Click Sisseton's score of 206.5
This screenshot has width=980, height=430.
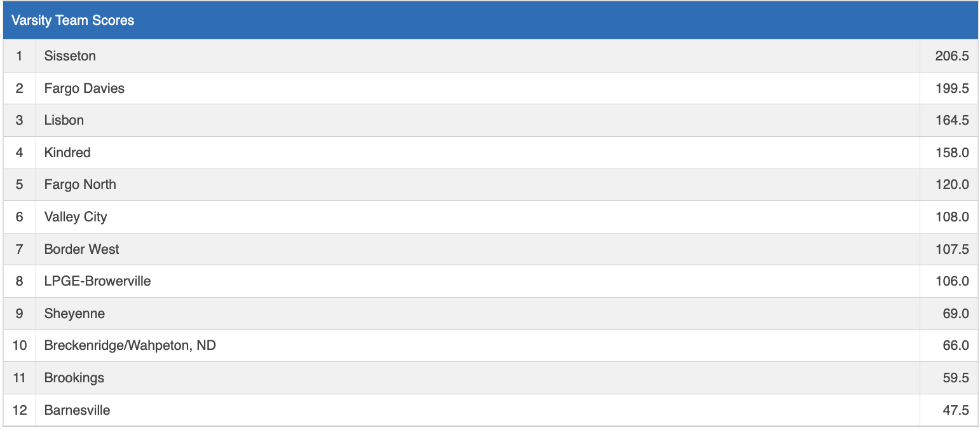pos(951,56)
